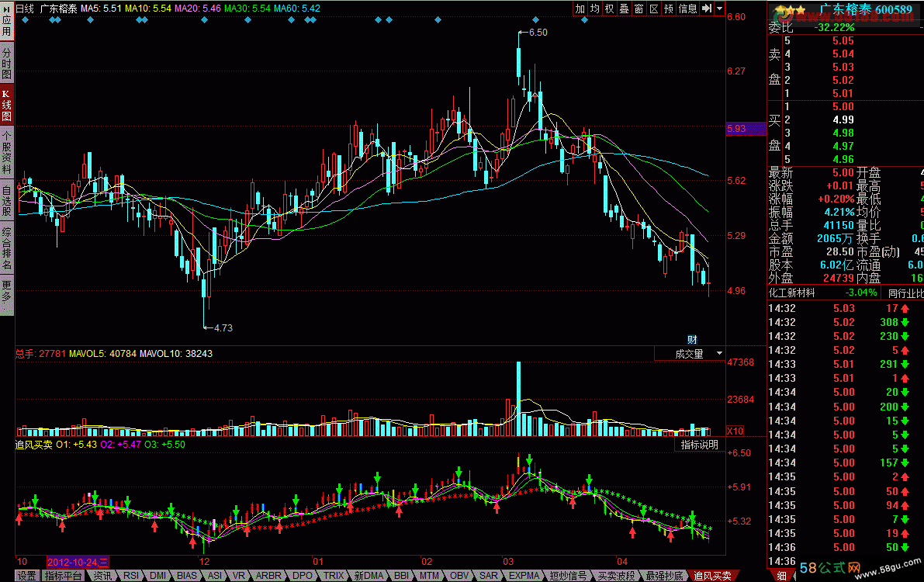Toggle the 权 rights adjustment icon
The image size is (924, 582).
click(610, 9)
